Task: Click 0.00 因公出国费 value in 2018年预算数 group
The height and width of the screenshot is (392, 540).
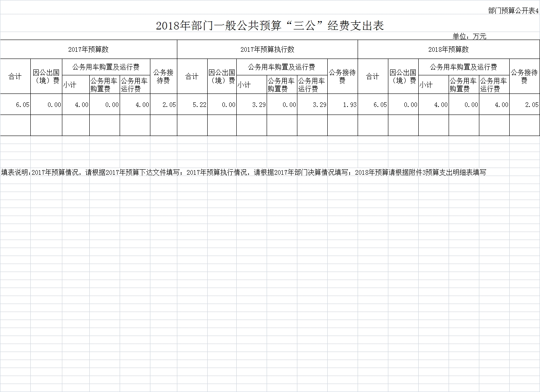Action: (x=403, y=104)
